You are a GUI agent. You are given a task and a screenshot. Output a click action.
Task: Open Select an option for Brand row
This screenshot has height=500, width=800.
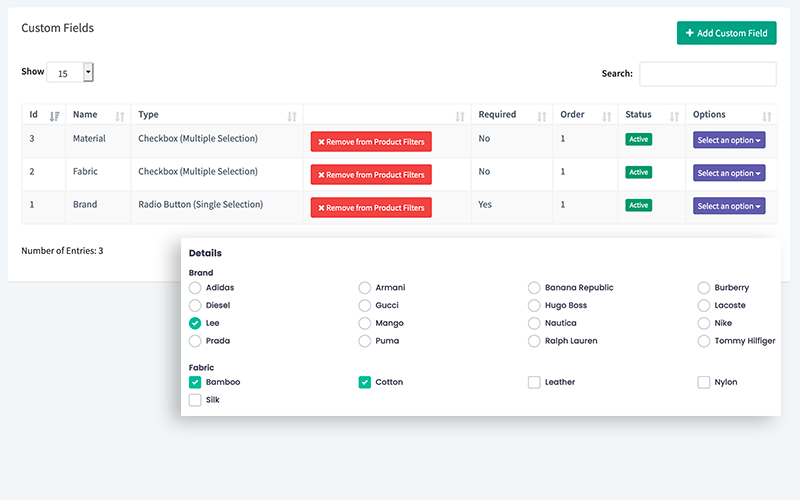[x=729, y=206]
